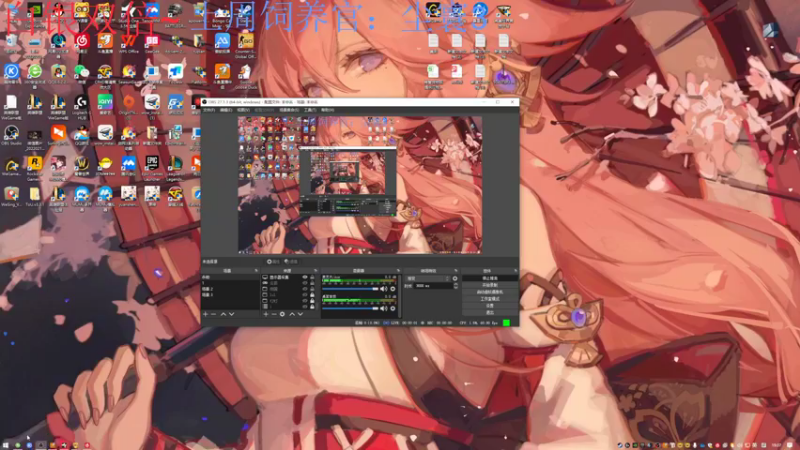Select the 显示器采集 source row
This screenshot has height=450, width=800.
pos(288,277)
